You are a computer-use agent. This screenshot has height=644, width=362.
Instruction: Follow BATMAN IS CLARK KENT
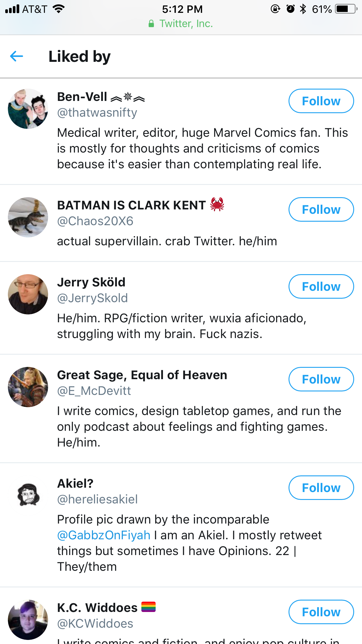[321, 209]
